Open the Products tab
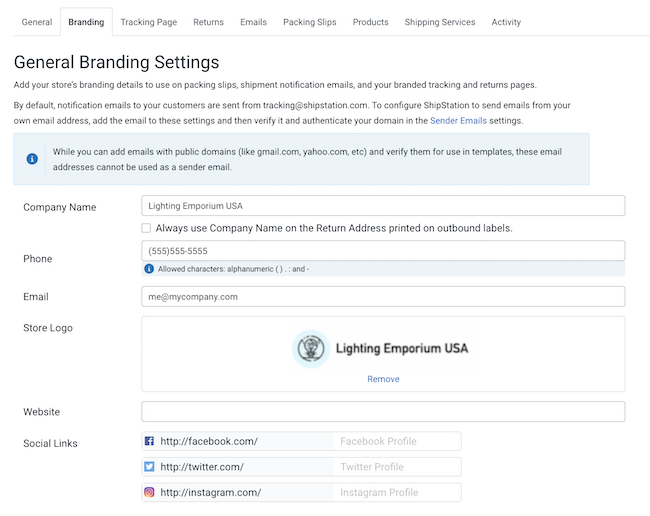 [371, 22]
